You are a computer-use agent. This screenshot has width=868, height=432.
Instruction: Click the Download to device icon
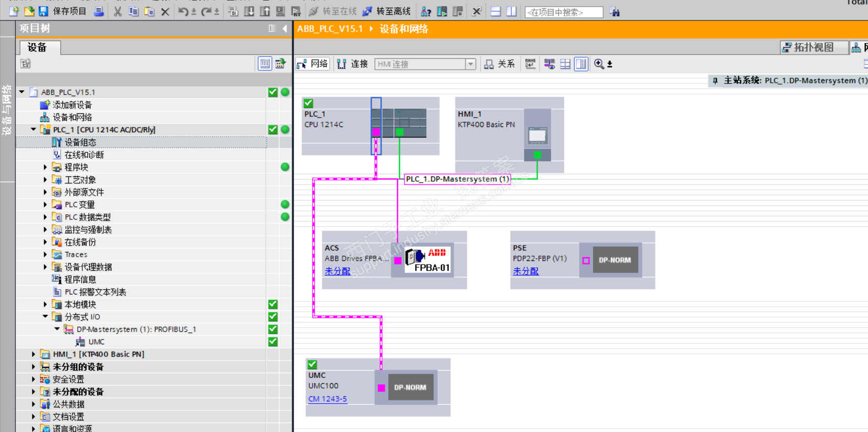pos(249,11)
